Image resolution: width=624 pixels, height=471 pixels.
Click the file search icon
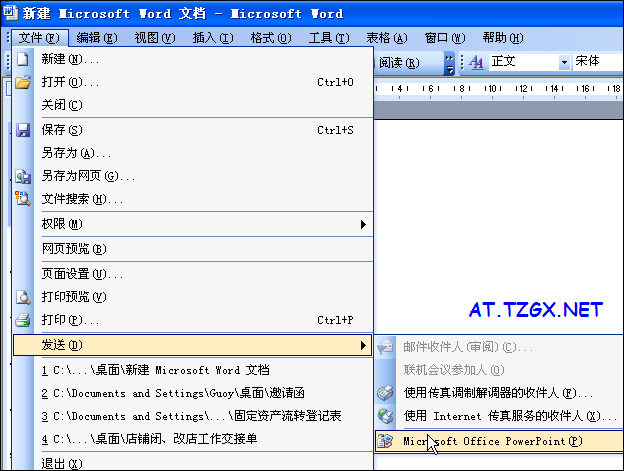(23, 198)
